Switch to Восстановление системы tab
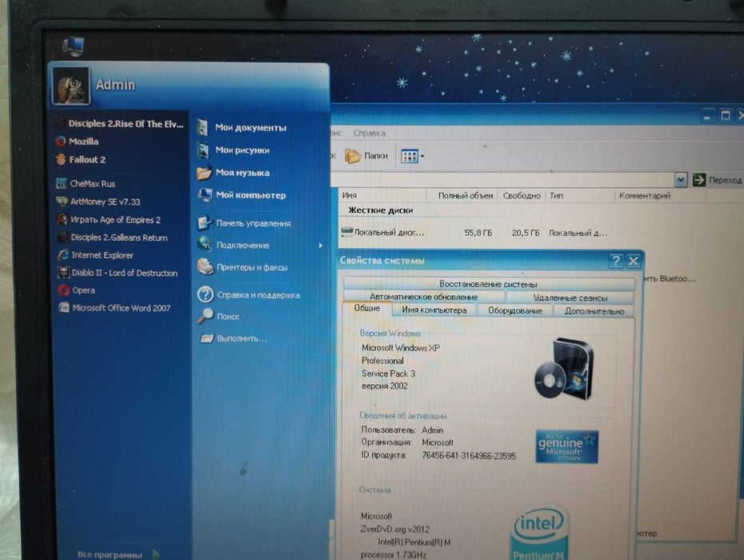744x560 pixels. coord(488,284)
